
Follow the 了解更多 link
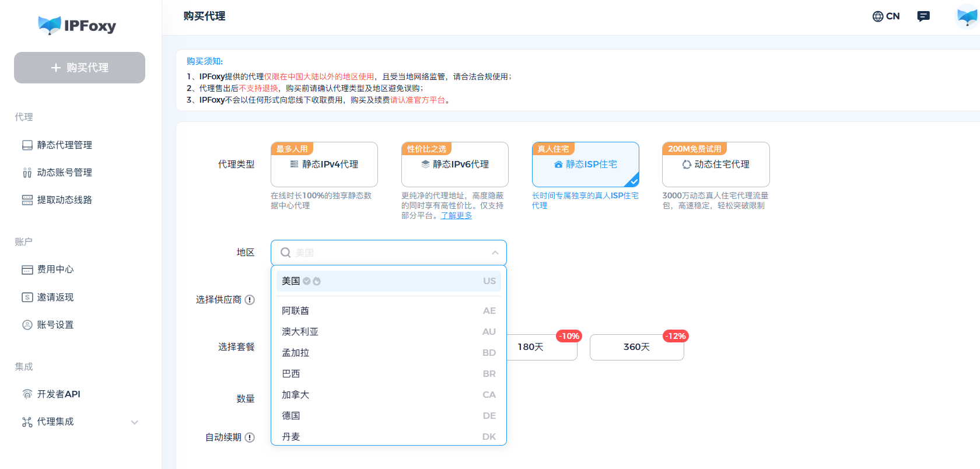(x=456, y=215)
